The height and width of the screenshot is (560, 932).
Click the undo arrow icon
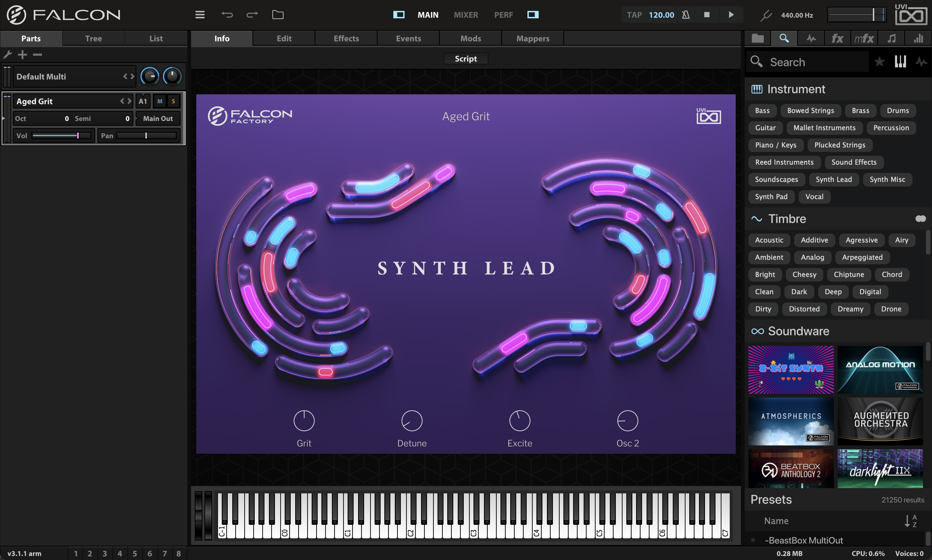(227, 15)
